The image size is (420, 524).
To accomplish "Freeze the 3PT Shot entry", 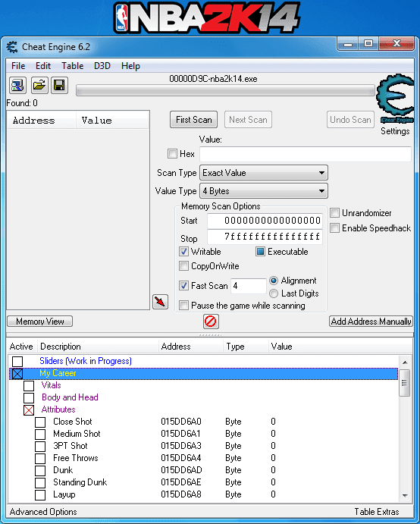I will tap(40, 447).
